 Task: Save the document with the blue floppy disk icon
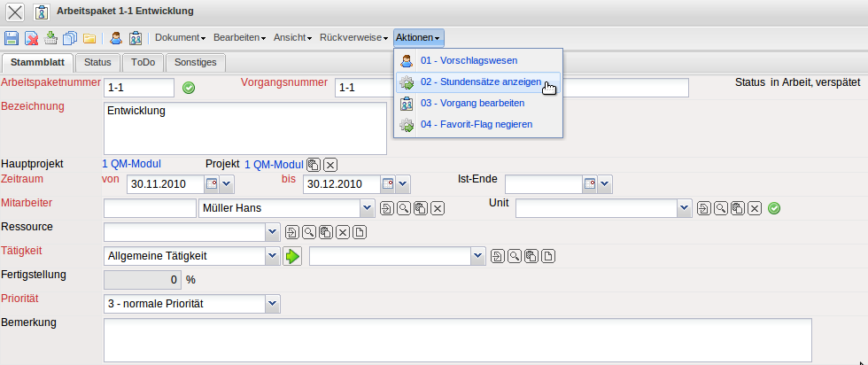(x=11, y=38)
